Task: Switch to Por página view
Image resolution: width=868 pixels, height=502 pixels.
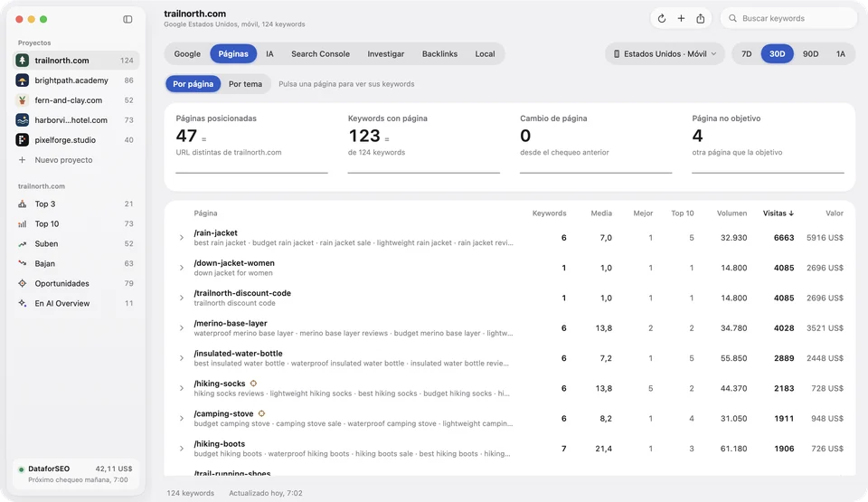Action: [193, 84]
